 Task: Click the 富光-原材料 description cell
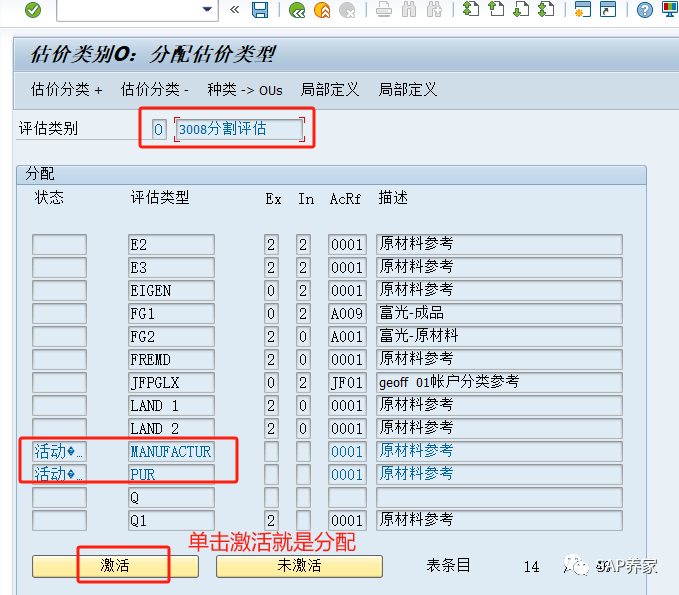point(499,336)
